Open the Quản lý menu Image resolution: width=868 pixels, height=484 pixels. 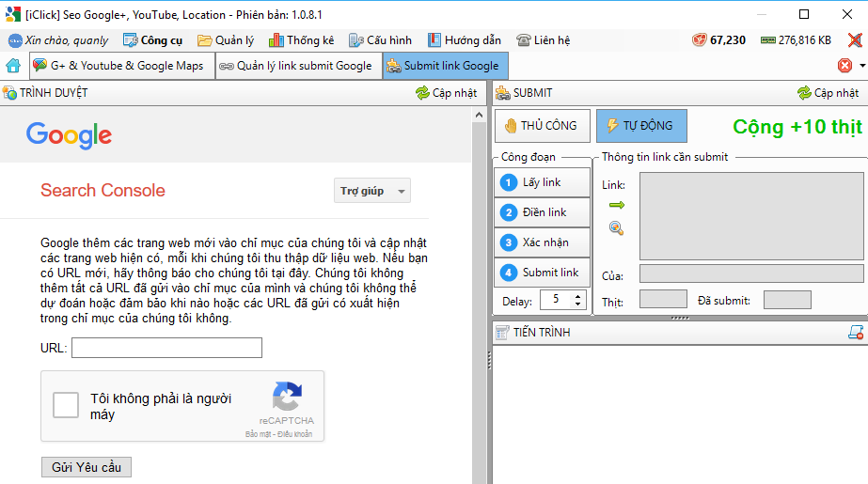click(x=226, y=40)
